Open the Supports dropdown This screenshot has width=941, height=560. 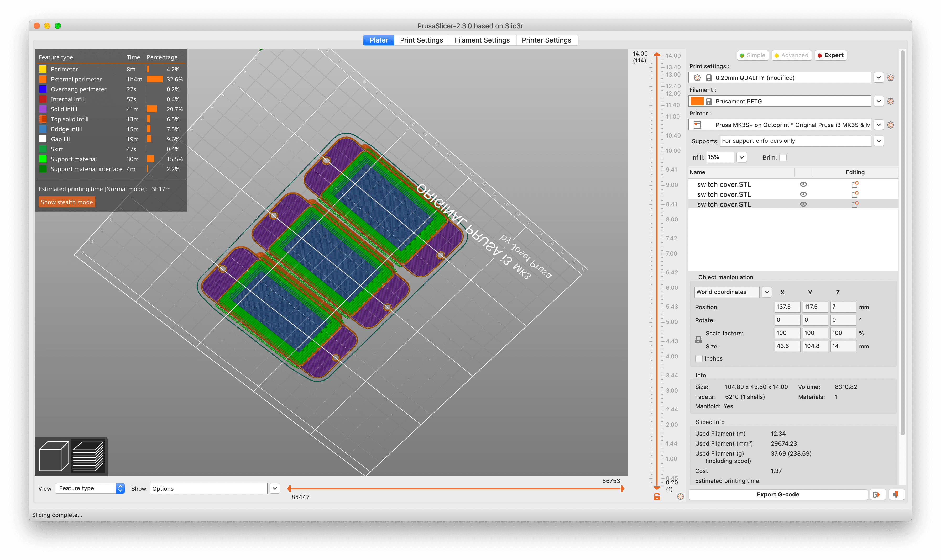pos(801,141)
